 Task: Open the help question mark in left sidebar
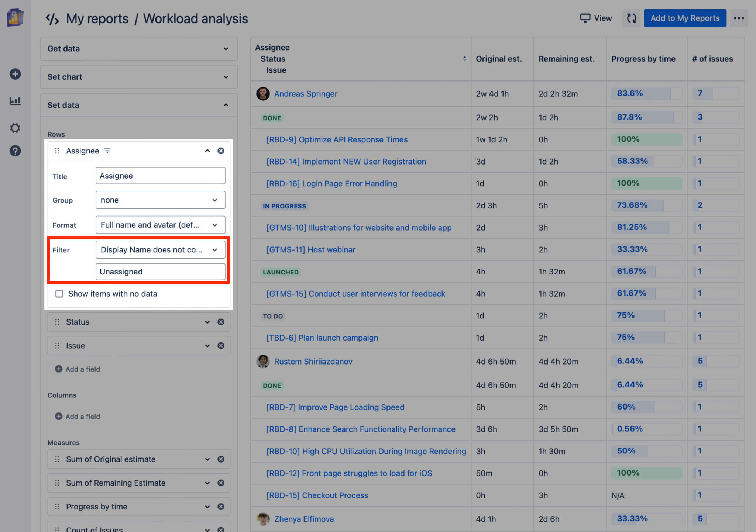click(15, 151)
